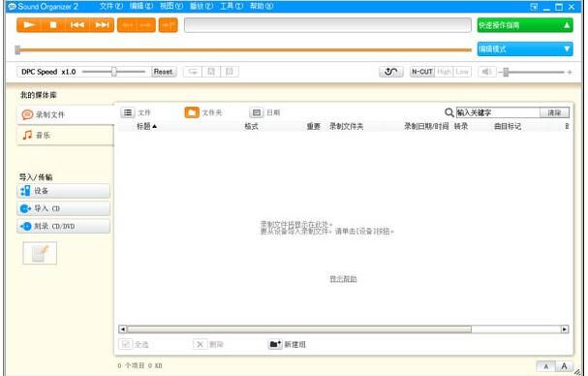Click the Import CD icon
Viewport: 588px width, 376px height.
[x=25, y=208]
